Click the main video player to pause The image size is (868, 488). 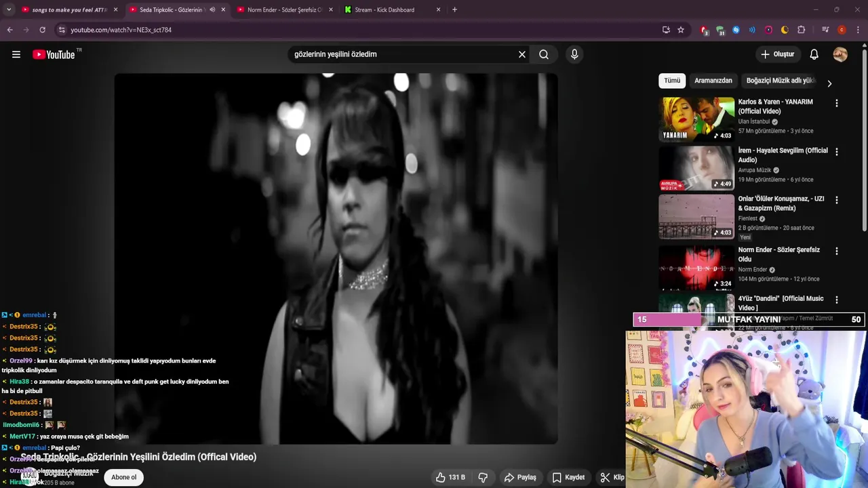(x=336, y=258)
